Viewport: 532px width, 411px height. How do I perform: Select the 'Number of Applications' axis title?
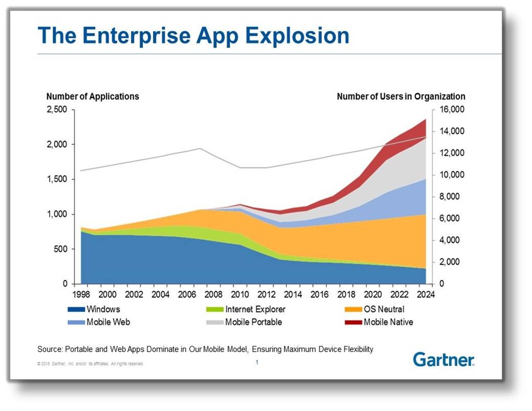[93, 96]
